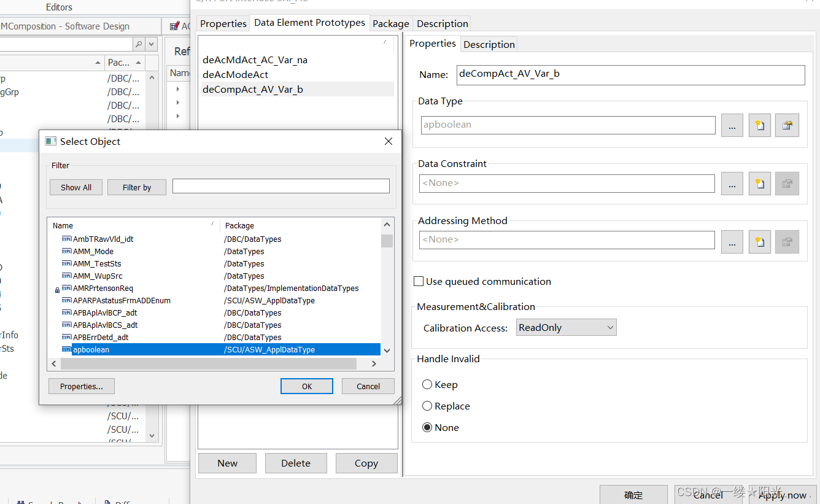Open the dropdown arrow beside the search field
Screen dimensions: 820x504
(151, 44)
